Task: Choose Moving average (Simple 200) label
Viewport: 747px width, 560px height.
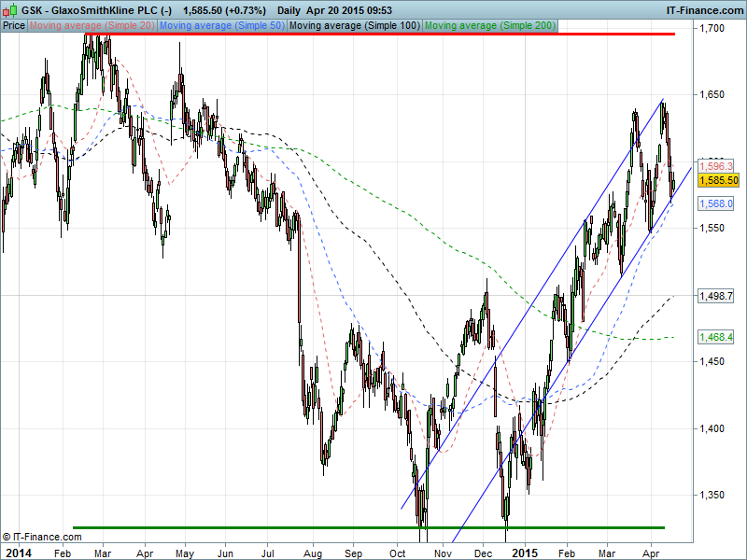Action: 489,25
